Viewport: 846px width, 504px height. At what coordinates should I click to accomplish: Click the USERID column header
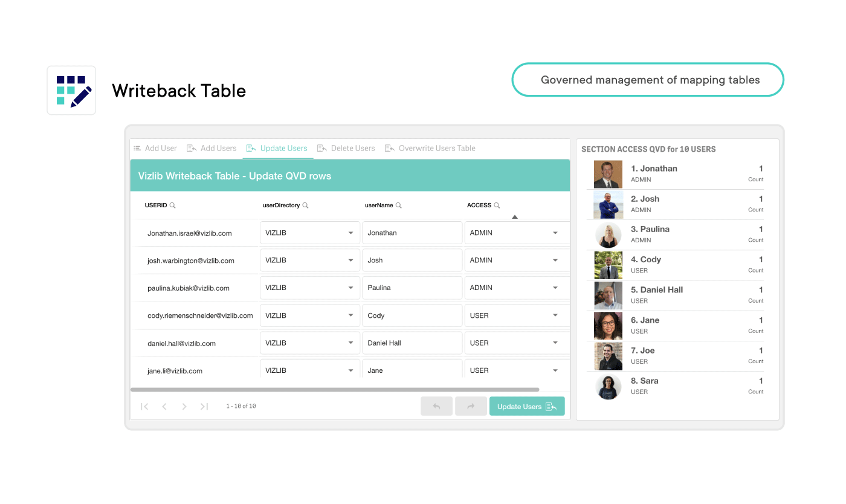(x=156, y=205)
